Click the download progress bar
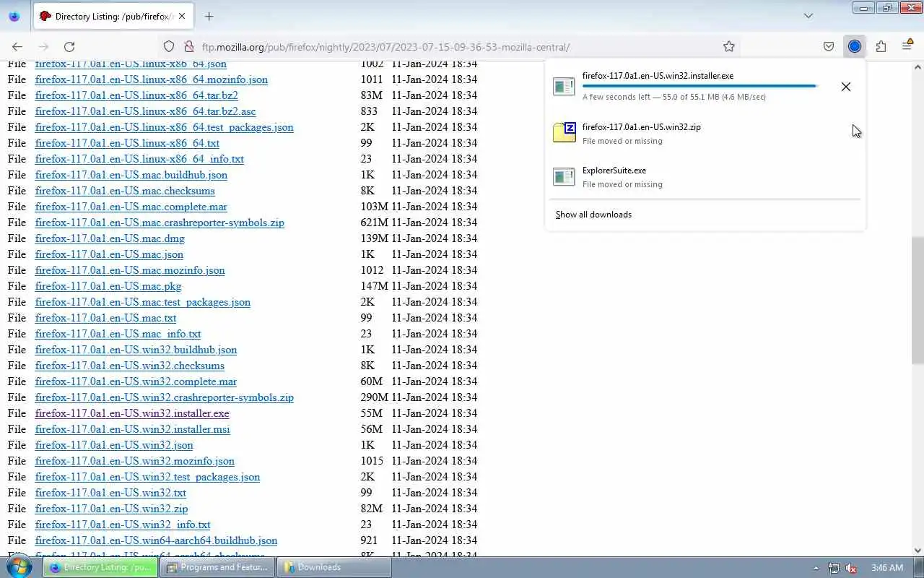The height and width of the screenshot is (578, 924). (699, 86)
